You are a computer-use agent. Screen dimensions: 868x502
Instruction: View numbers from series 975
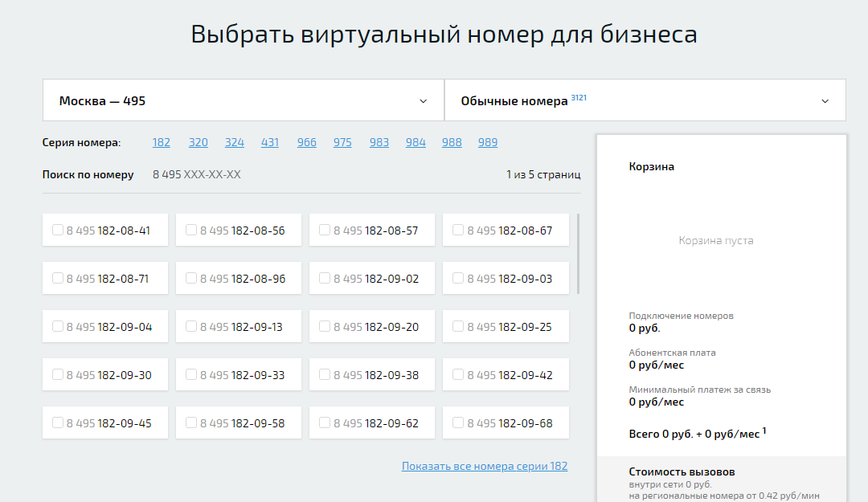[342, 141]
